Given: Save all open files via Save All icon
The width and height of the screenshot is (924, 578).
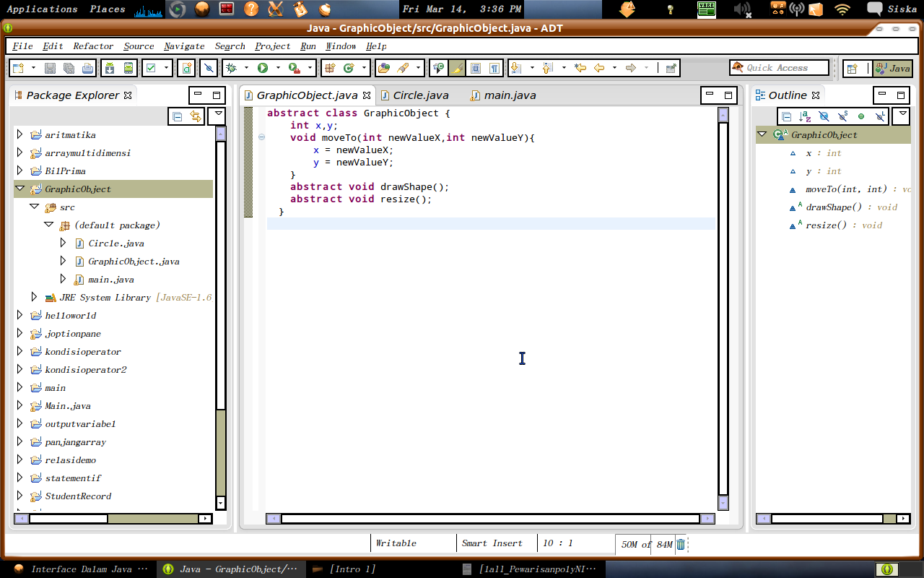Looking at the screenshot, I should (69, 69).
